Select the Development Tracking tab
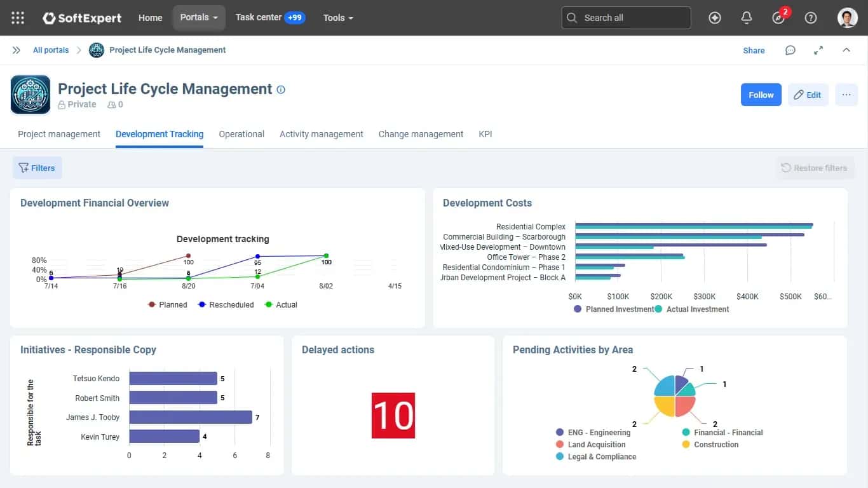The image size is (868, 488). [x=159, y=134]
